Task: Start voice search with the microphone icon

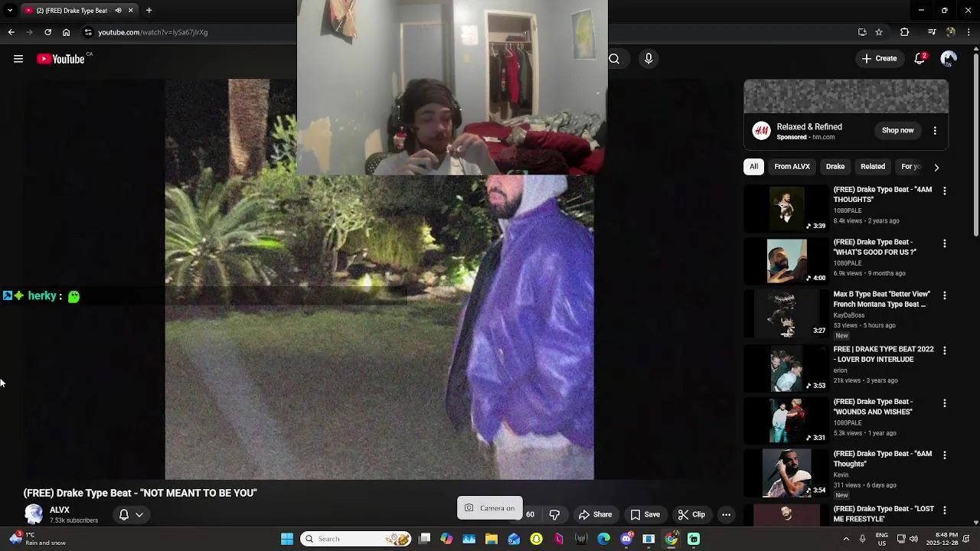Action: [x=648, y=59]
